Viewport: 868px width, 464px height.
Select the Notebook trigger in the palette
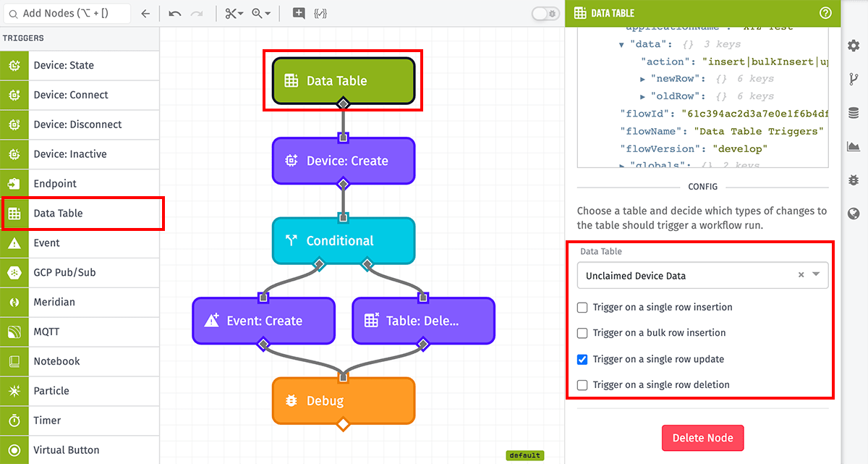pos(80,361)
